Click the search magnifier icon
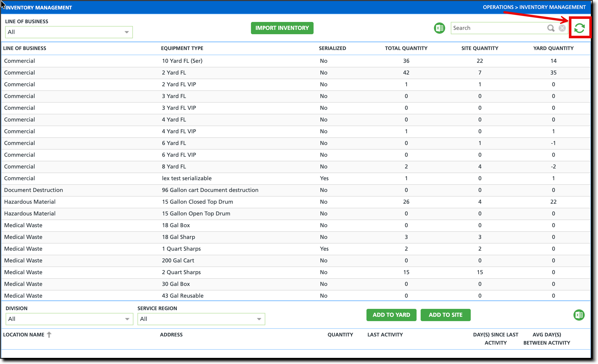This screenshot has width=598, height=364. pos(550,28)
